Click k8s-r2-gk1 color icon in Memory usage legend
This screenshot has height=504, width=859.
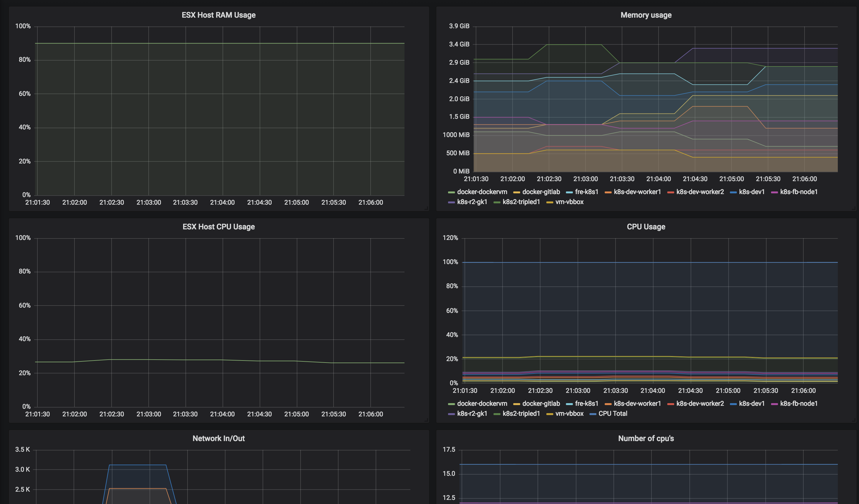(x=451, y=203)
